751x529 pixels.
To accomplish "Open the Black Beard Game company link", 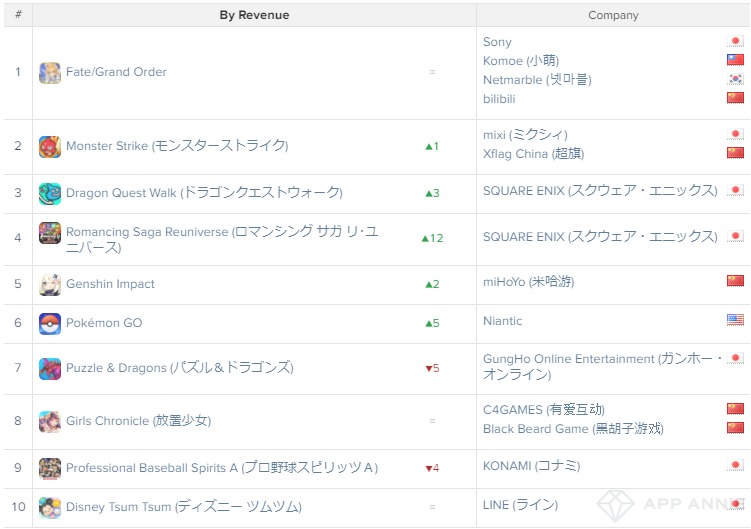I will coord(573,428).
